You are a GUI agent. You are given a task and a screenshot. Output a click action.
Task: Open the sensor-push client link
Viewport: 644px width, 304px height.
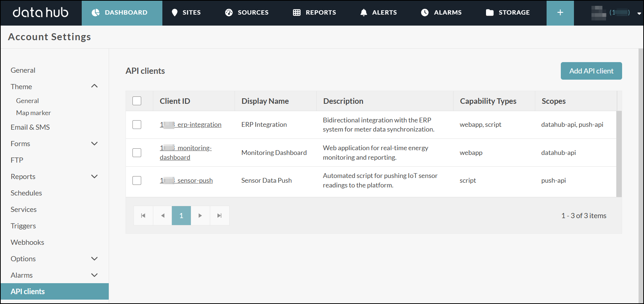[186, 180]
